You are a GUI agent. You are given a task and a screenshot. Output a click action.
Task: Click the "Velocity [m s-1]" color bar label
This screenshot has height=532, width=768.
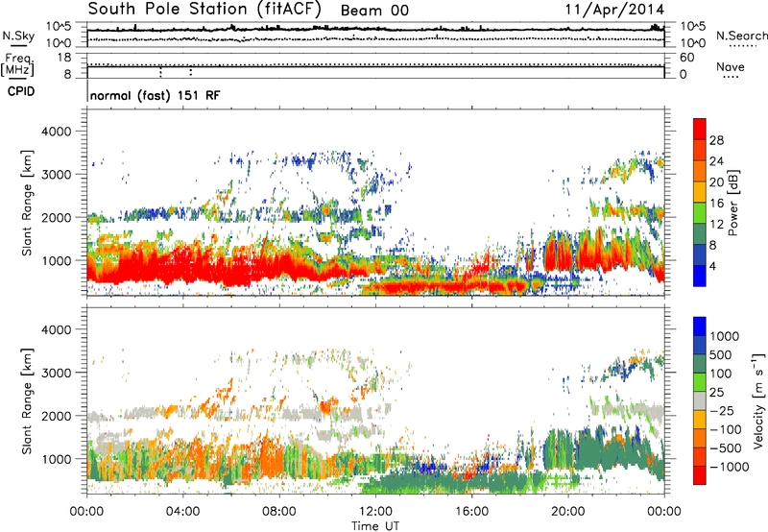coord(758,401)
